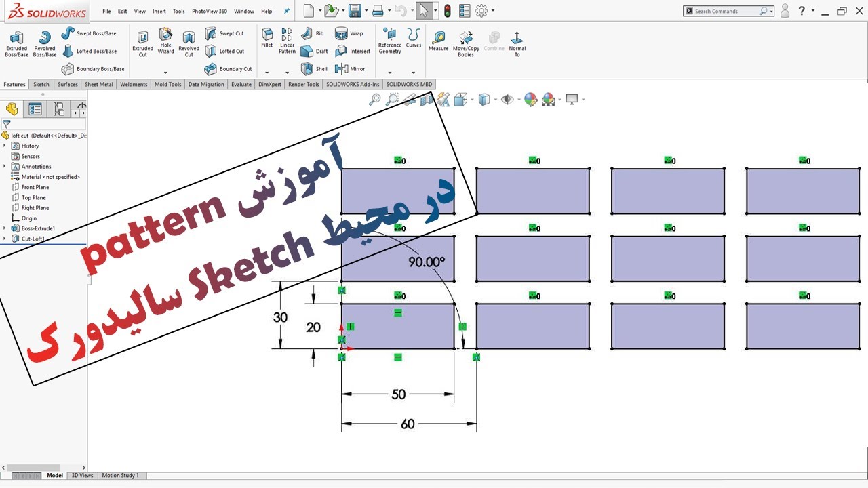Select the Lofted Cut feature
868x488 pixels.
224,51
